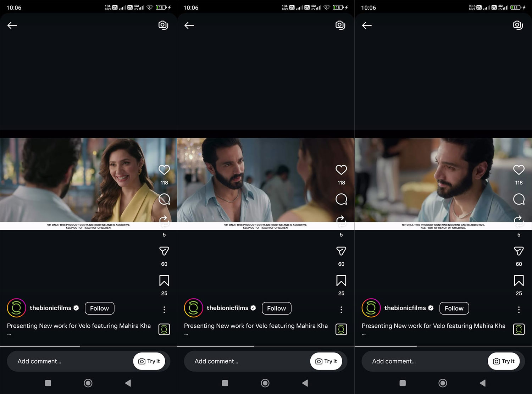Viewport: 532px width, 394px height.
Task: Bookmark the reel on the left phone screen
Action: (x=164, y=281)
